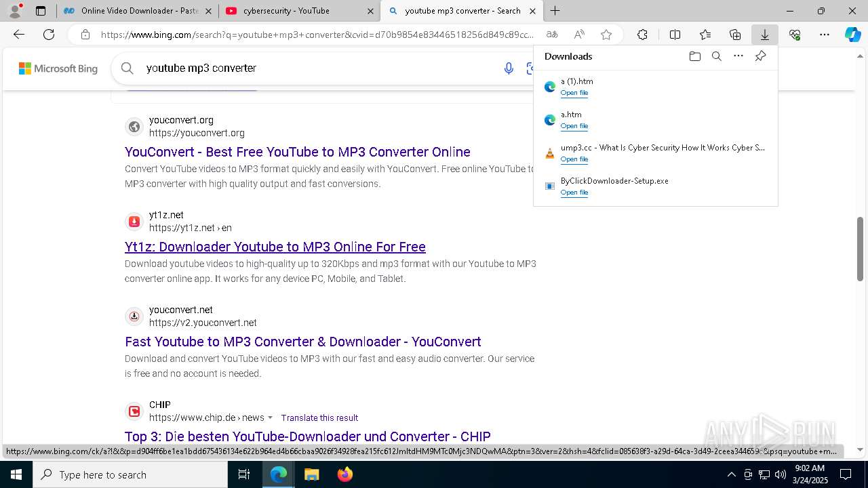Viewport: 868px width, 488px height.
Task: Click https://v2.youconvert.net URL text
Action: (203, 323)
